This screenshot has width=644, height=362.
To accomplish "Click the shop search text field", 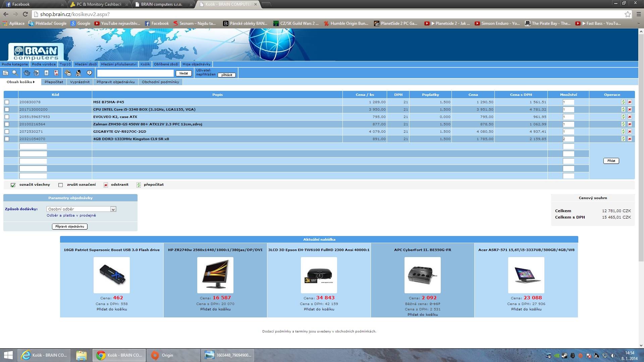I will tap(135, 73).
